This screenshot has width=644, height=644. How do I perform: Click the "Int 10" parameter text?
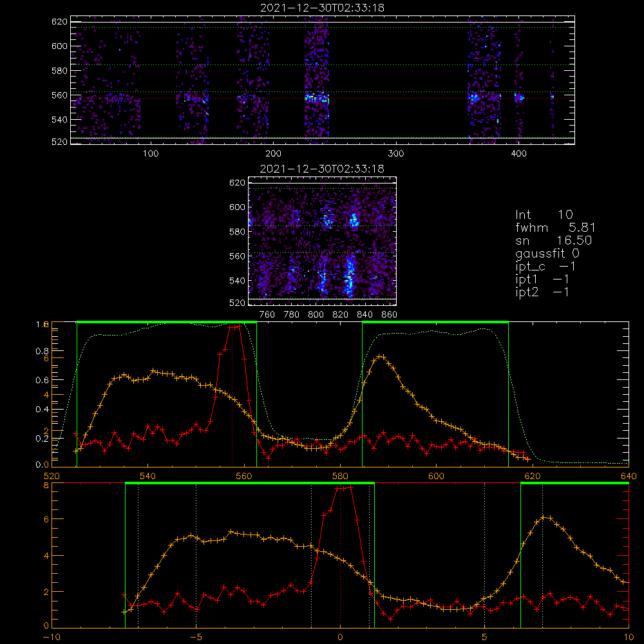coord(544,214)
